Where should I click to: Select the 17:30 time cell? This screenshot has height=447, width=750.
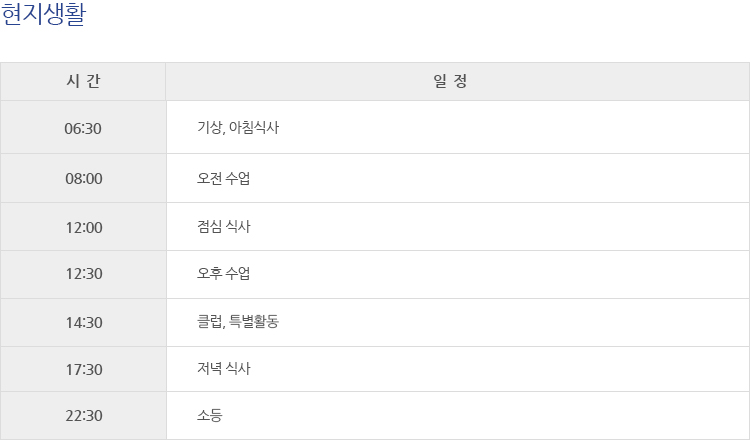[x=83, y=369]
